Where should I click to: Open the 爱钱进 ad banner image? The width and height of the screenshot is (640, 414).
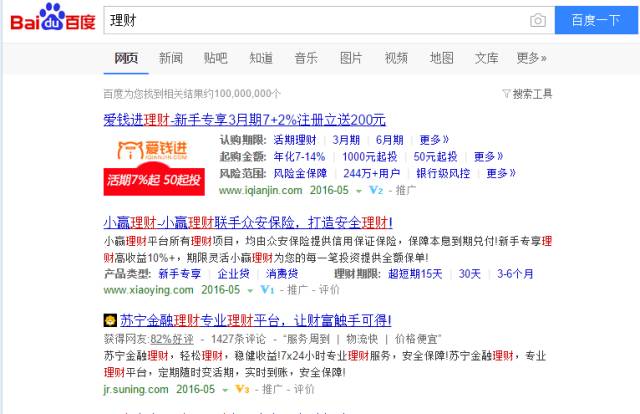click(154, 166)
